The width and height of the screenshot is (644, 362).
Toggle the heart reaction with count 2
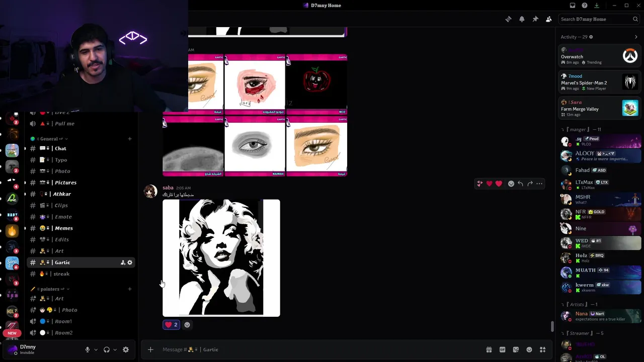(171, 325)
